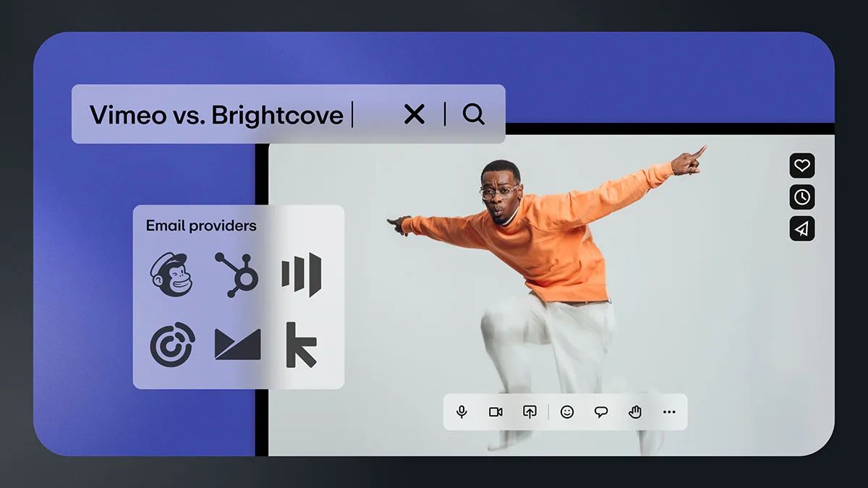Open the emoji reactions picker
The image size is (868, 488).
coord(567,412)
